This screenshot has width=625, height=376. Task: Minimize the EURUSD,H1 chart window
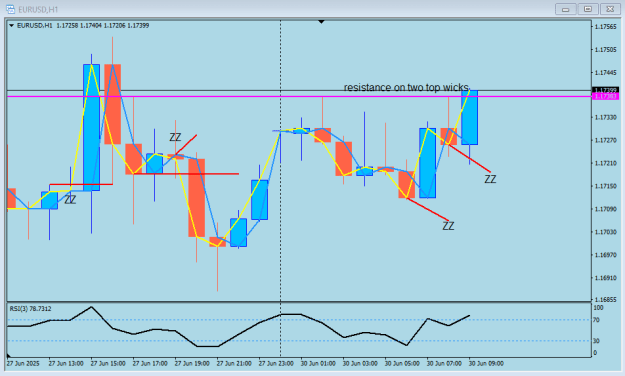click(x=566, y=9)
